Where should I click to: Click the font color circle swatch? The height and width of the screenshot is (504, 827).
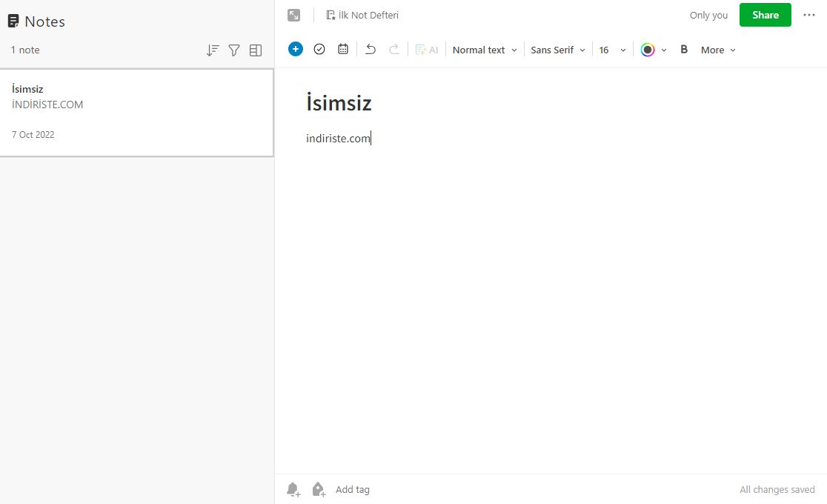pyautogui.click(x=648, y=50)
